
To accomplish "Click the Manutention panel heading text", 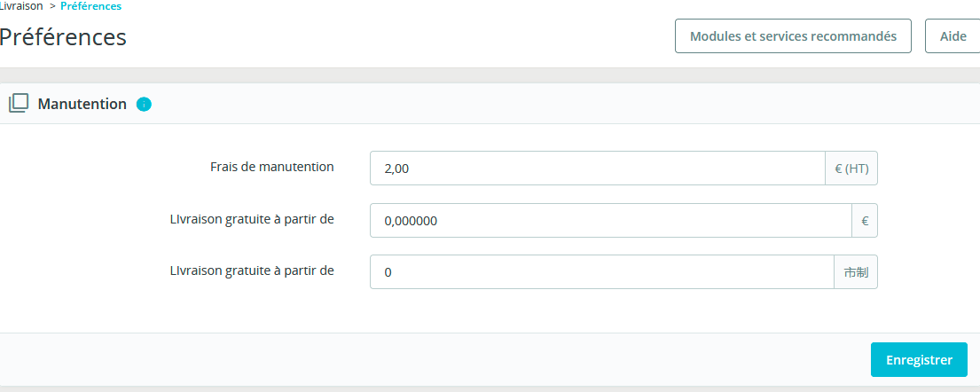I will pos(82,104).
